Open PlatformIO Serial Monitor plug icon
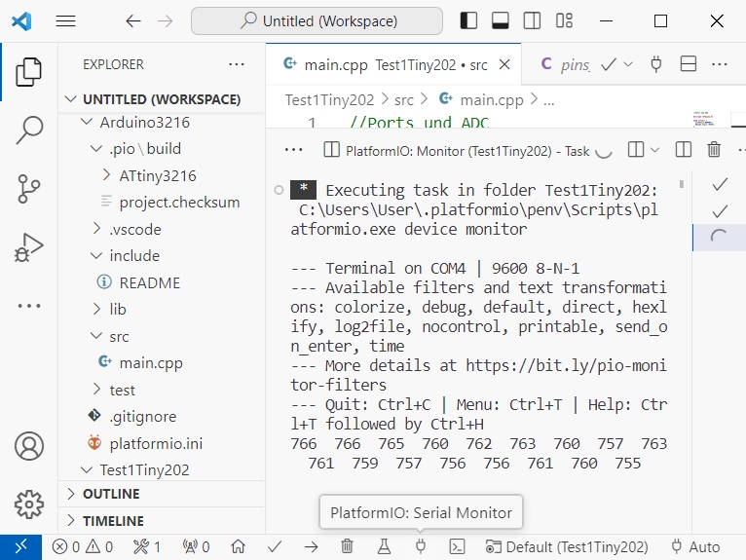The image size is (746, 560). click(x=421, y=546)
